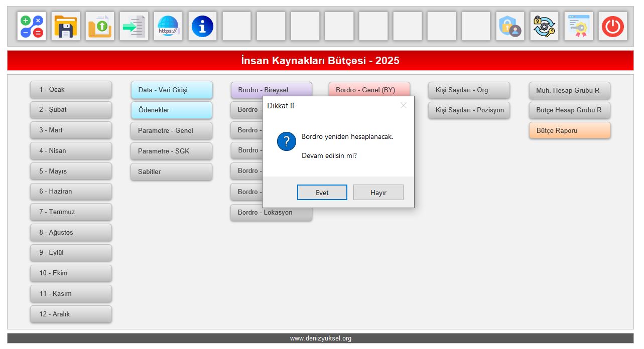Select the 8 - Ağustos month button
The height and width of the screenshot is (349, 644).
71,233
